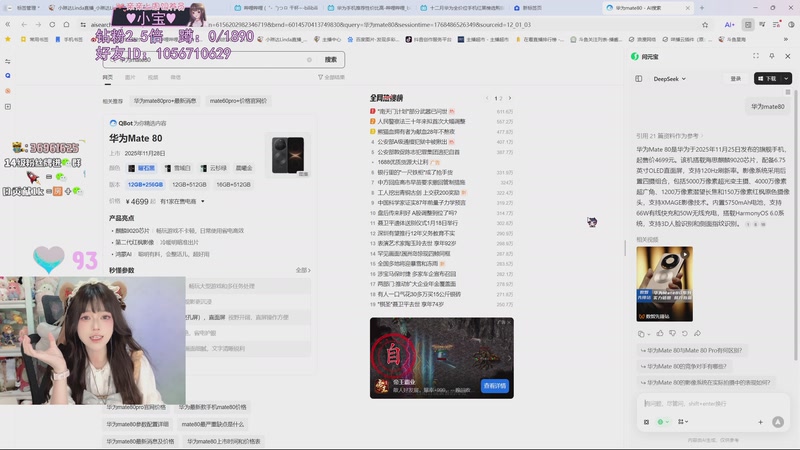800x450 pixels.
Task: Go to browser home page
Action: (x=66, y=24)
